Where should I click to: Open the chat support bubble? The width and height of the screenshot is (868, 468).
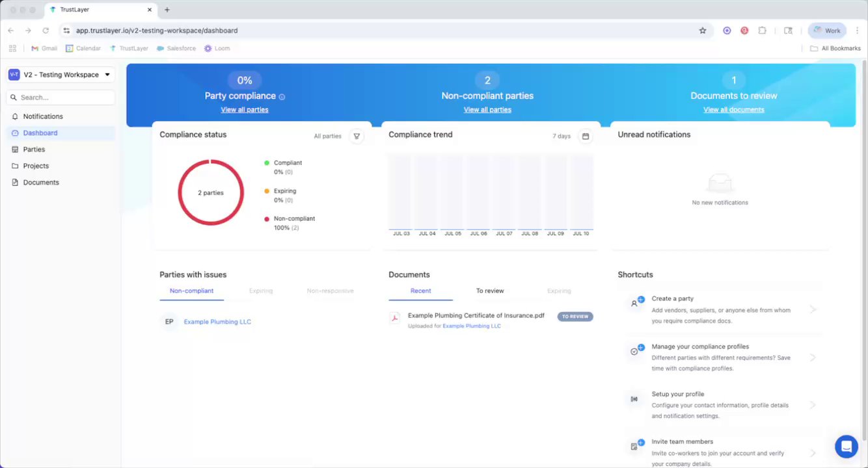tap(847, 447)
